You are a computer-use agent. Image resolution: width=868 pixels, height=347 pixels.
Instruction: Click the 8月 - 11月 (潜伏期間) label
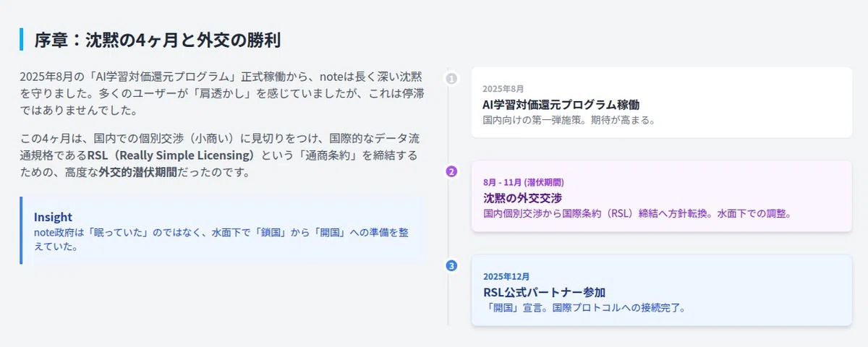coord(523,182)
